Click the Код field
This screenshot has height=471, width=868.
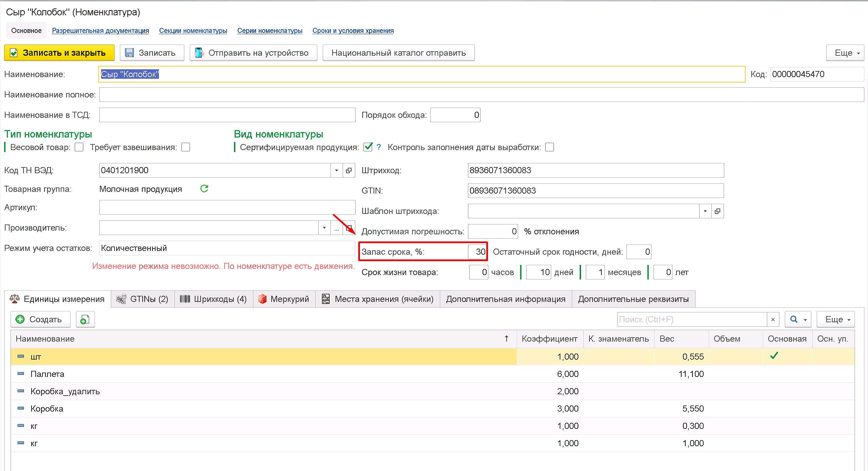(x=817, y=74)
